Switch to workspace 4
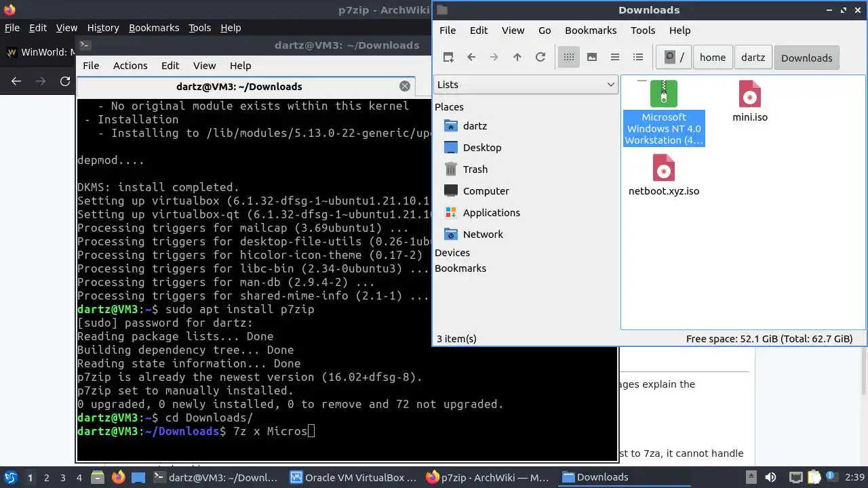 click(x=79, y=478)
